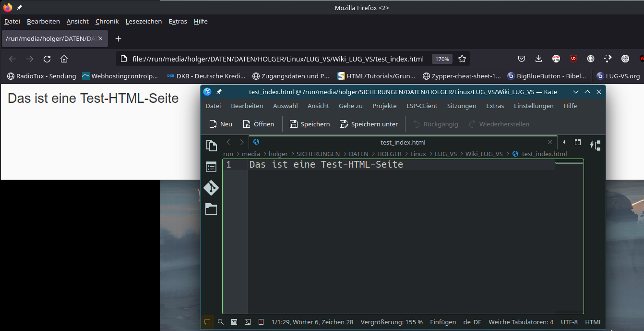Expand the Weiche Tabulatoren: 4 indentation menu

(x=521, y=322)
